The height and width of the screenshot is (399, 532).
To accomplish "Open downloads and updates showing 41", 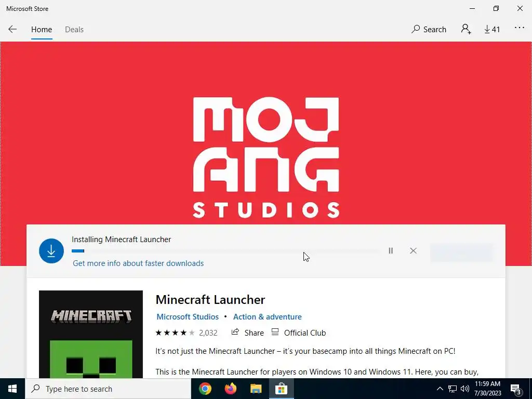I will point(492,30).
